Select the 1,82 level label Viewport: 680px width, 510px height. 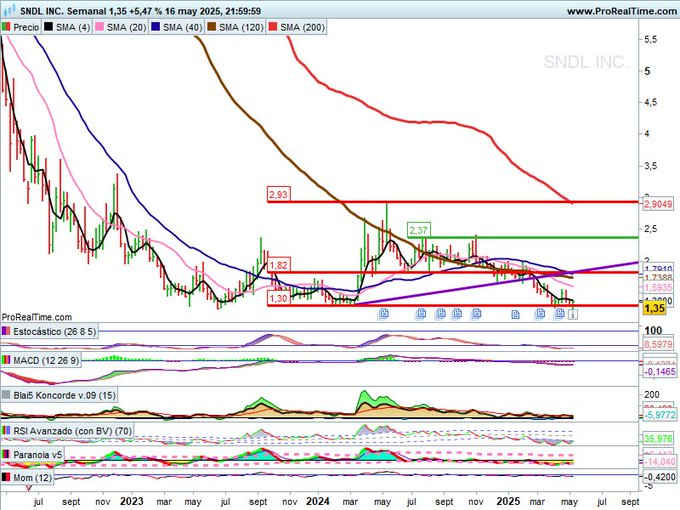pos(278,265)
